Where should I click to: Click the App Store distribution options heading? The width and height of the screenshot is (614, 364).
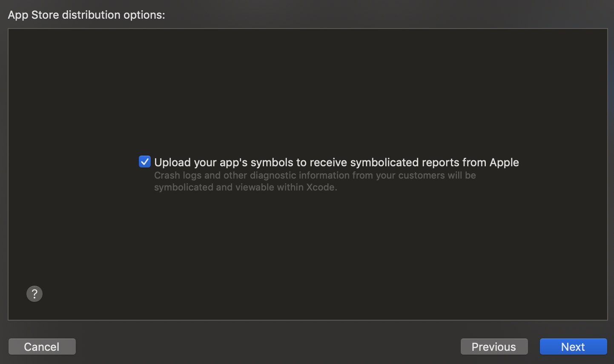click(86, 14)
